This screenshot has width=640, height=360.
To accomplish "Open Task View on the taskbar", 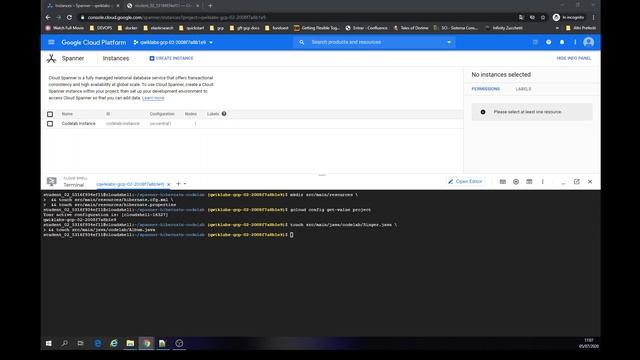I will click(x=80, y=343).
